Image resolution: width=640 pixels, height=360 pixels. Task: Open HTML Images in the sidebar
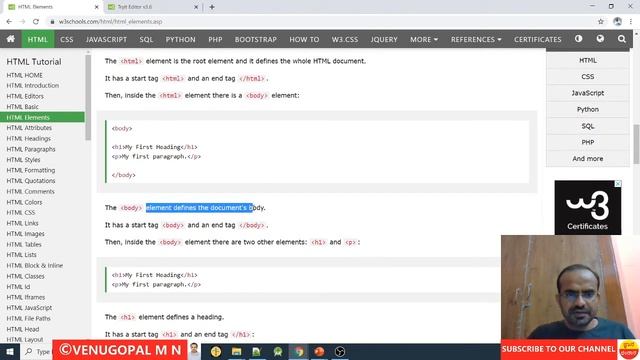click(x=25, y=234)
